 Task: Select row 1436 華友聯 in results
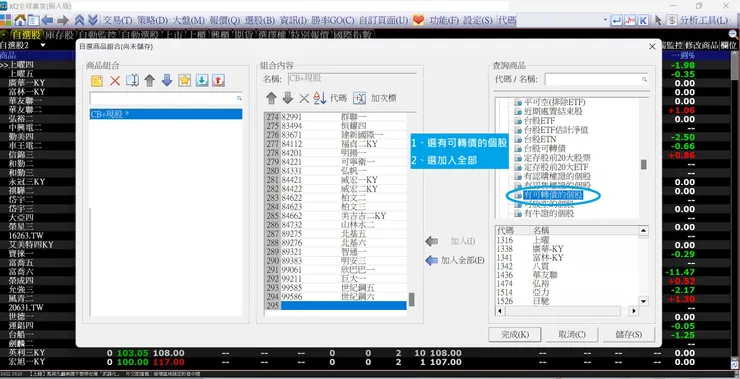[566, 275]
